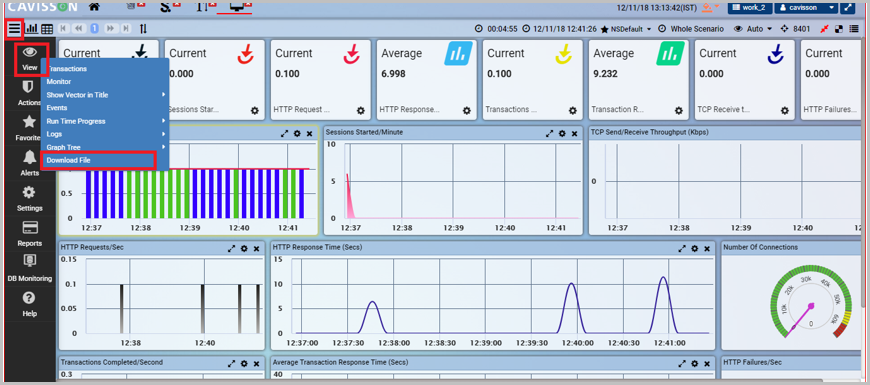This screenshot has width=870, height=385.
Task: Expand Logs submenu
Action: (x=104, y=134)
